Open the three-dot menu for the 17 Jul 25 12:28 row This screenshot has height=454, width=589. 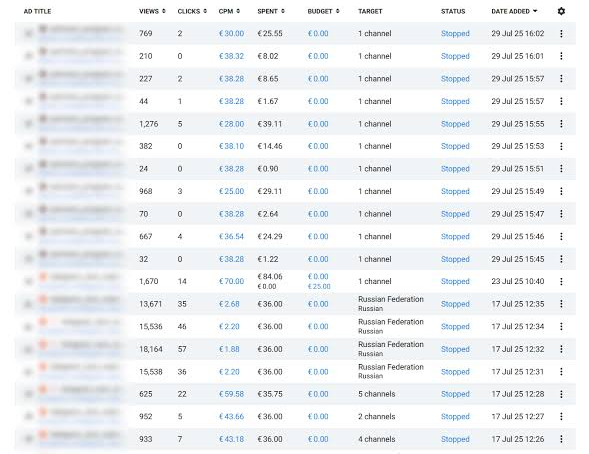click(x=561, y=394)
